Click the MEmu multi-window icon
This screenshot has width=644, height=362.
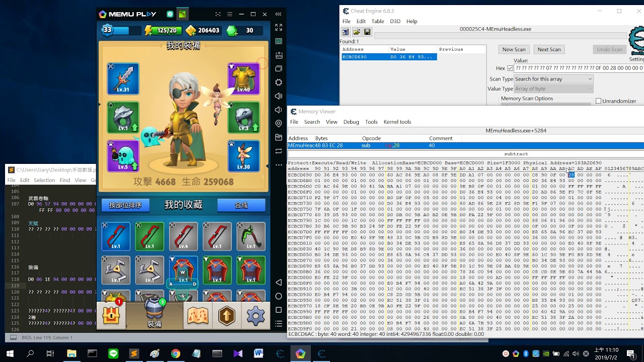(279, 68)
